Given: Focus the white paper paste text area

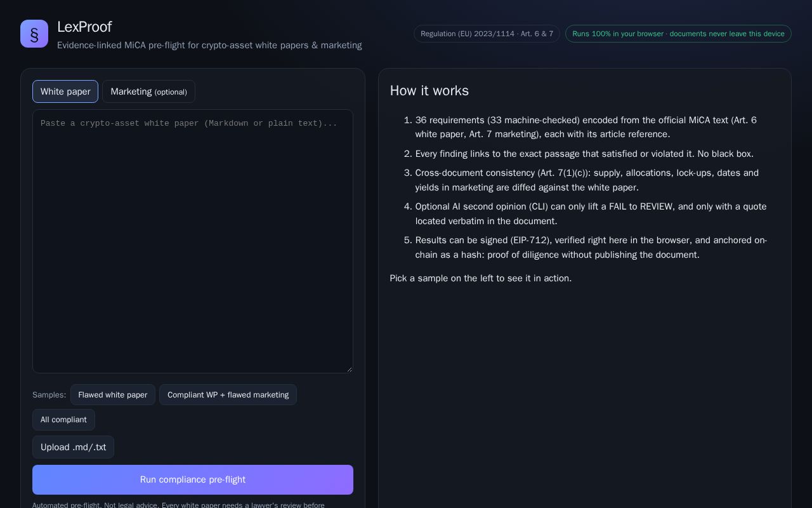Looking at the screenshot, I should 193,241.
